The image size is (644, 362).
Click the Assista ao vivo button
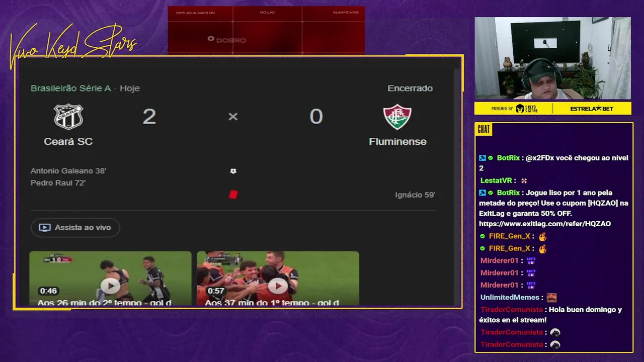click(75, 228)
